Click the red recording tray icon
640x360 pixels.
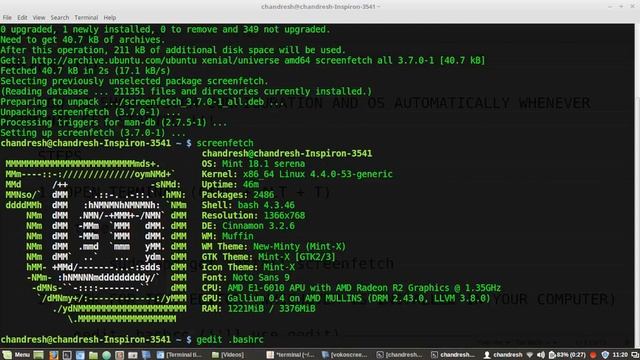pos(593,355)
